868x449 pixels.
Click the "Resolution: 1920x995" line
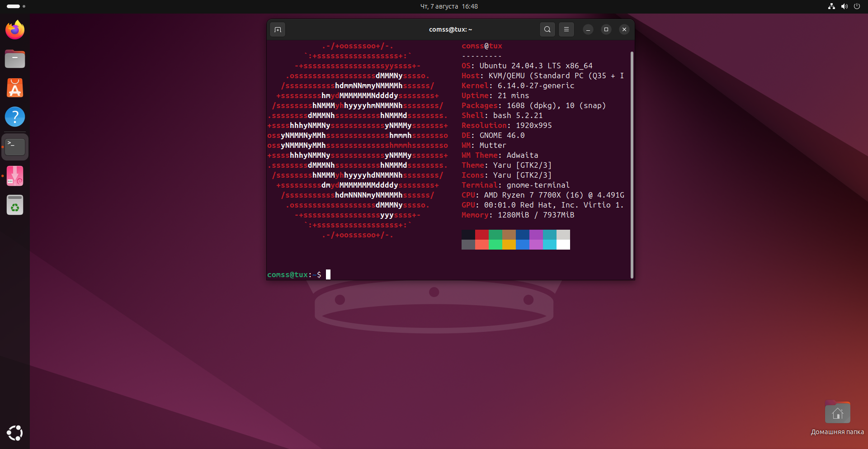(x=507, y=125)
